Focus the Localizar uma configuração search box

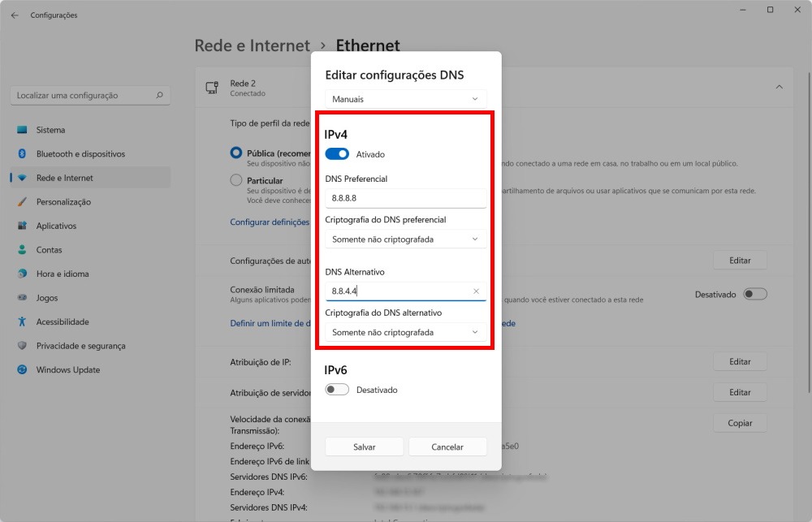90,95
